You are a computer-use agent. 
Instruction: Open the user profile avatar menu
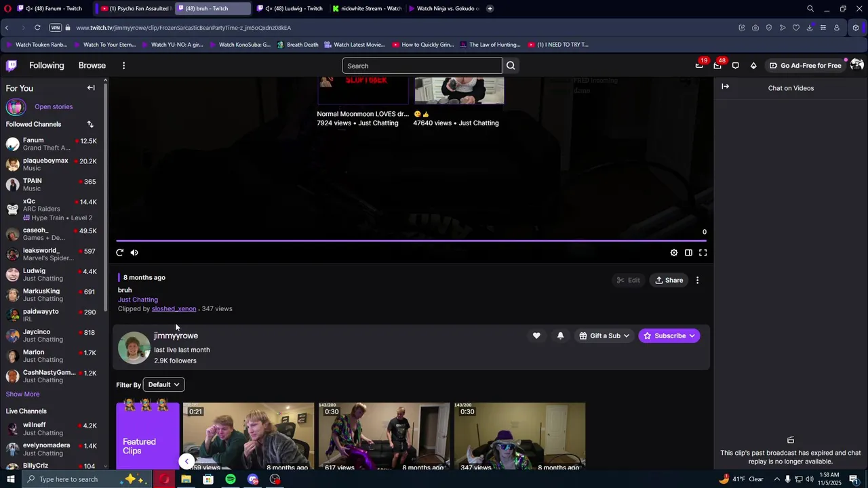[856, 65]
